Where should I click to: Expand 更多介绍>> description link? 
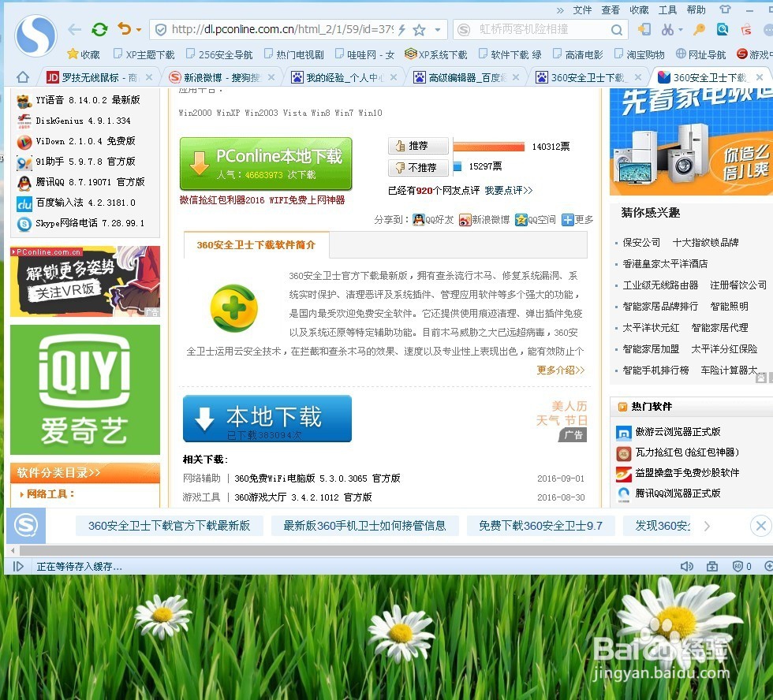click(561, 370)
